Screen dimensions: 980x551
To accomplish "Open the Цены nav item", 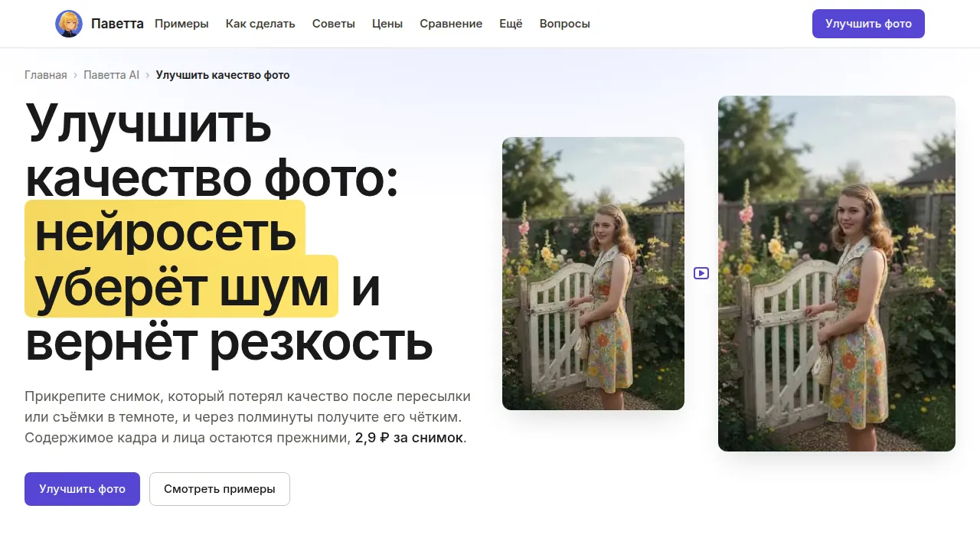I will [x=387, y=24].
